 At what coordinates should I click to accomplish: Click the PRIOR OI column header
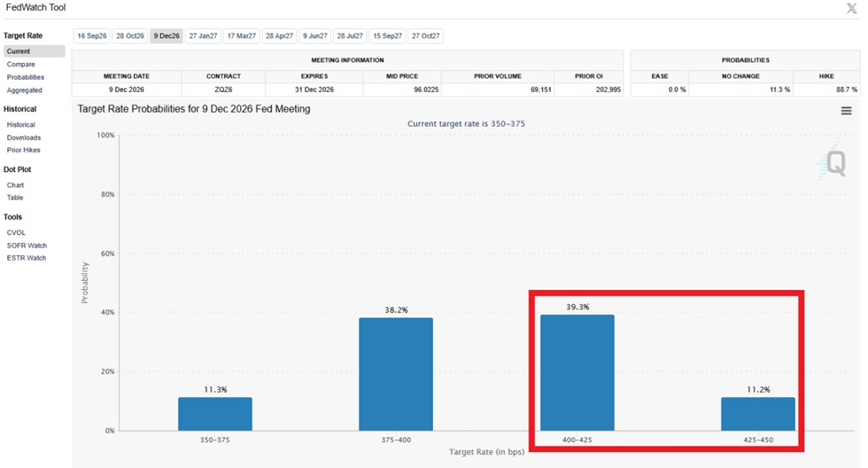(x=588, y=76)
